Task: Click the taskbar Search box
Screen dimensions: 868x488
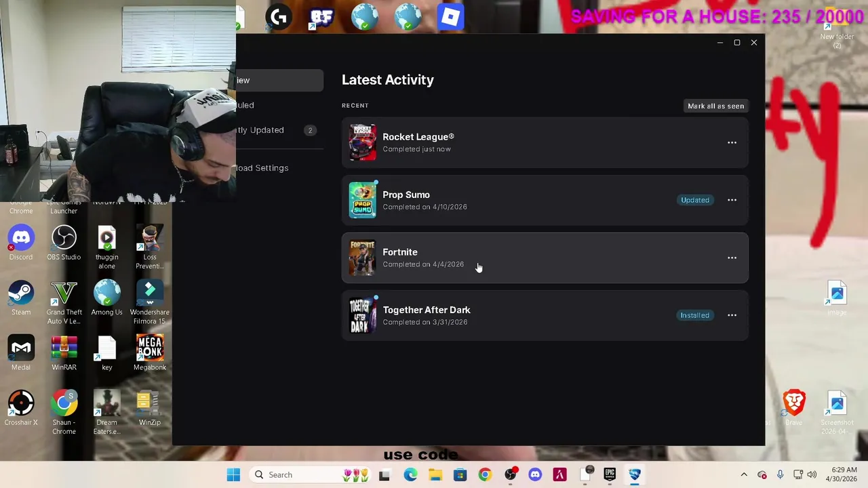Action: 311,474
